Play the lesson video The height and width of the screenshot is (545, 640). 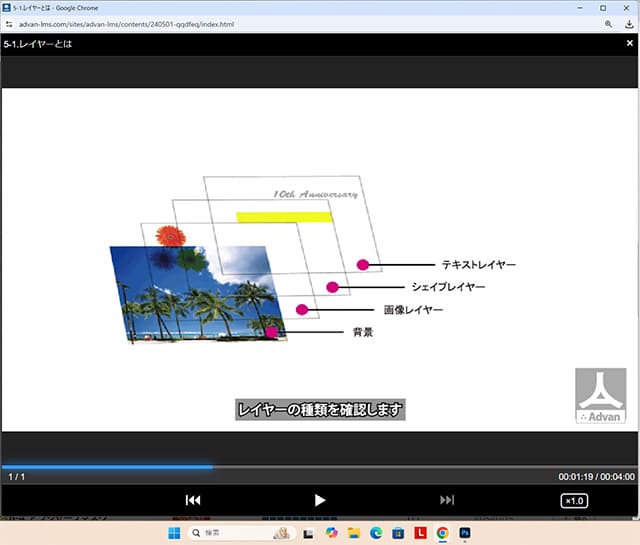point(320,500)
